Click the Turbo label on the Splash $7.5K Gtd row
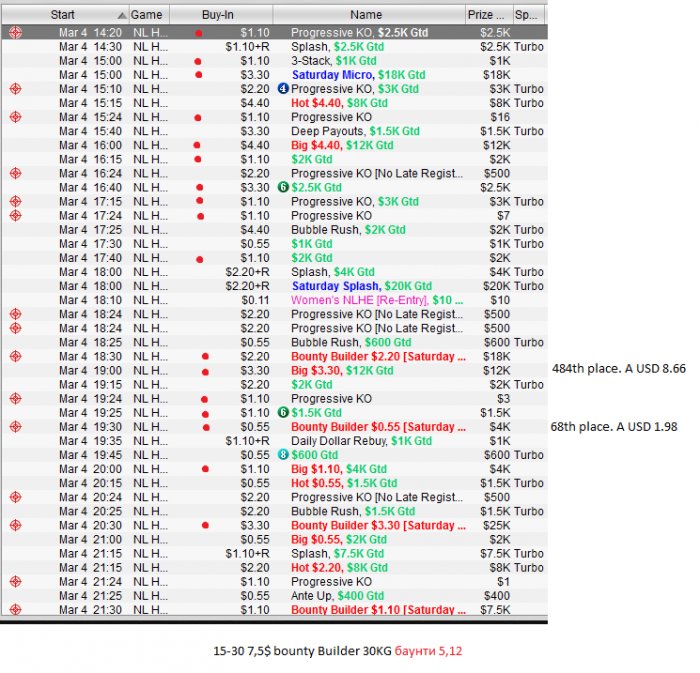Screen dimensions: 700x673 529,553
